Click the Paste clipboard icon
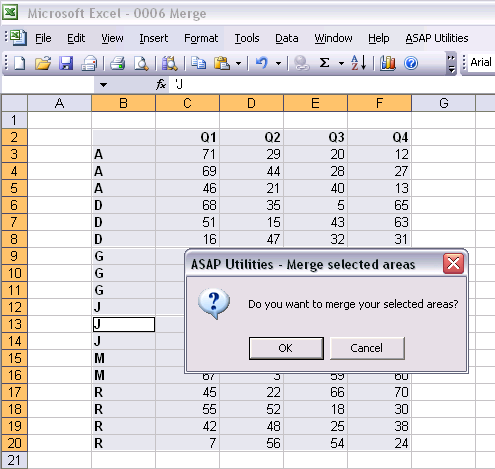 click(x=222, y=63)
